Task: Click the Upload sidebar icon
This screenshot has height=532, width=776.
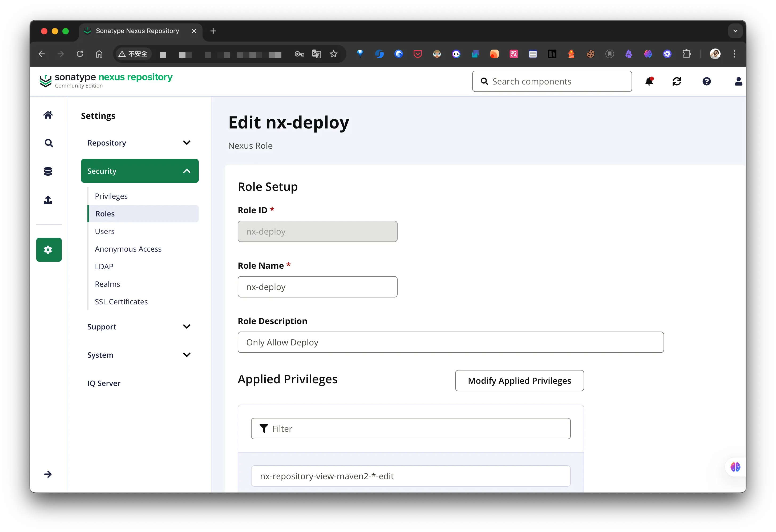Action: point(48,200)
